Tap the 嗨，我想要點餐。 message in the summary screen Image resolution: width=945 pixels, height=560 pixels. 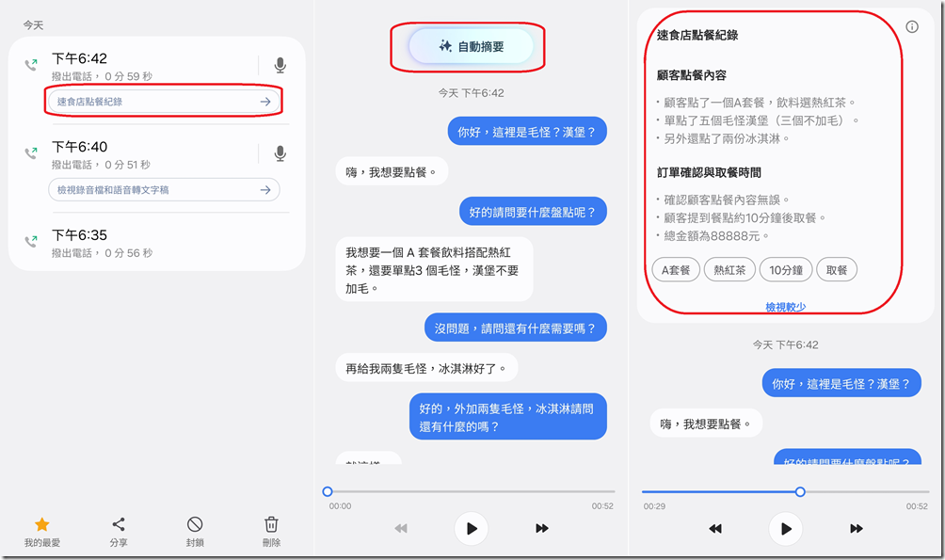706,424
